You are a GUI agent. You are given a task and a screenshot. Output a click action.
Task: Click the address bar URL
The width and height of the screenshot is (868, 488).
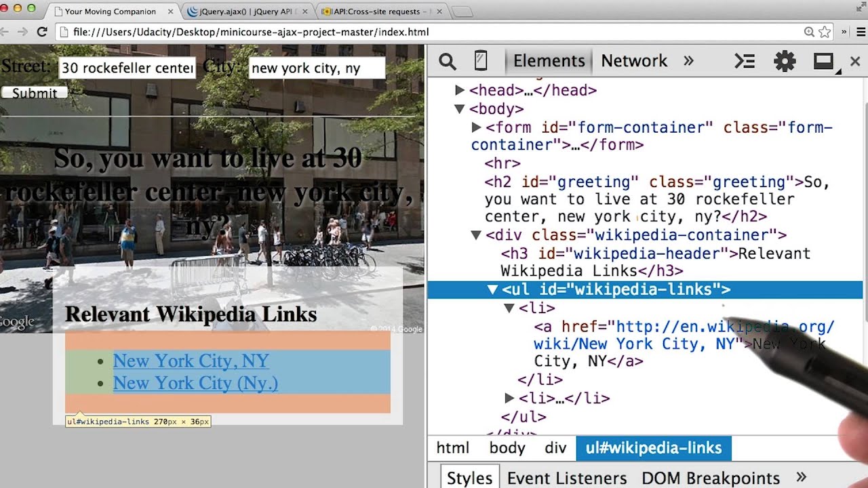pos(251,32)
